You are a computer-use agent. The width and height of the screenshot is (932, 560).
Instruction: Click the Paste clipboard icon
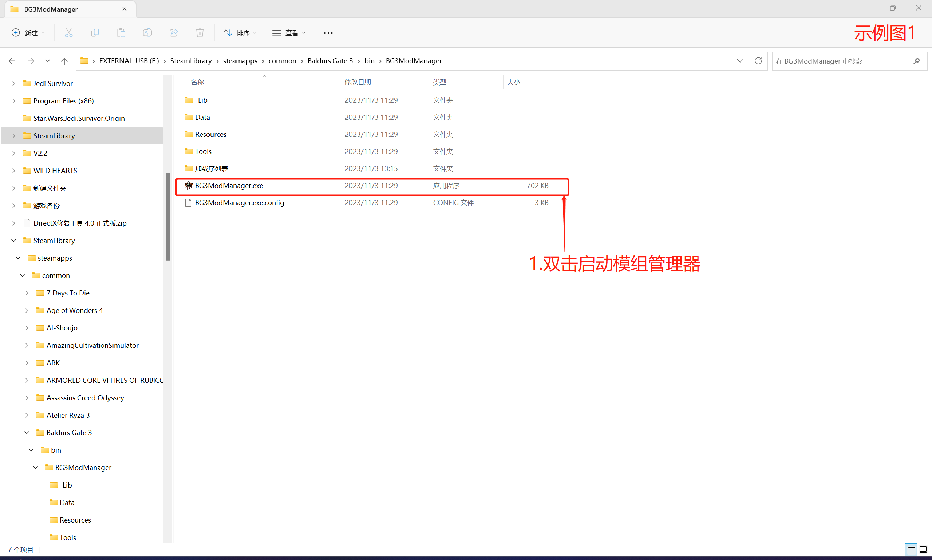[121, 33]
